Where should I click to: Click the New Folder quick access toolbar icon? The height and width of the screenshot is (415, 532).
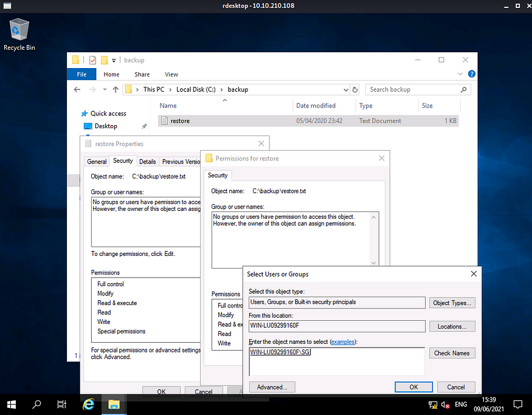click(104, 60)
